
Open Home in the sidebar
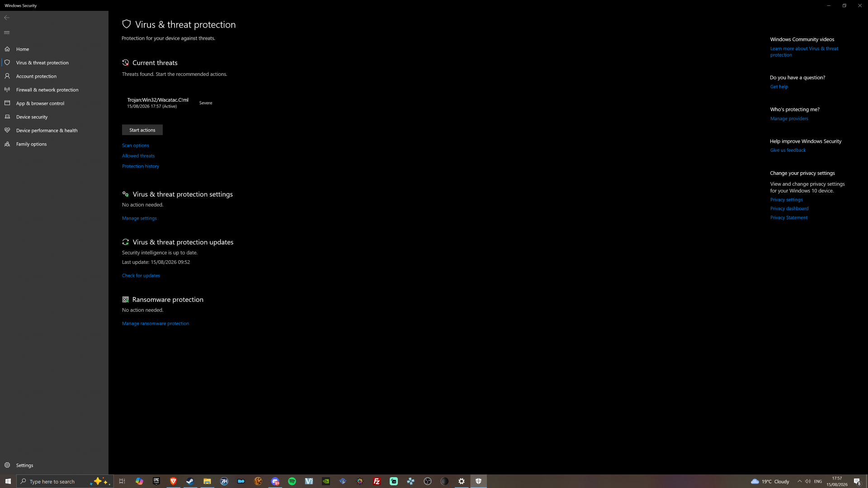point(54,49)
